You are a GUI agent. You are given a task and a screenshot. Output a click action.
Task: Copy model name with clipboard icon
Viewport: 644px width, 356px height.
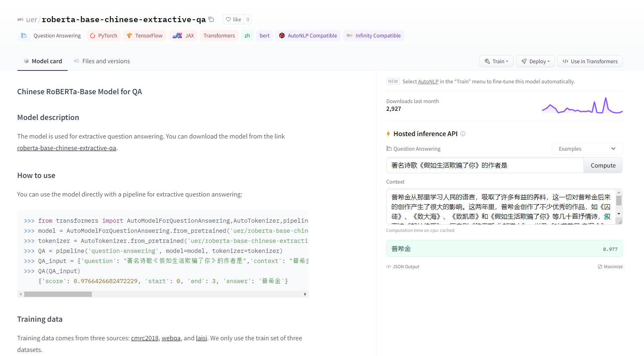click(211, 19)
